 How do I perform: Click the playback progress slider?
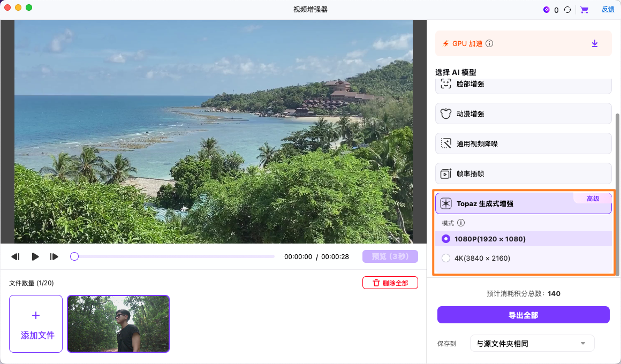(171, 256)
